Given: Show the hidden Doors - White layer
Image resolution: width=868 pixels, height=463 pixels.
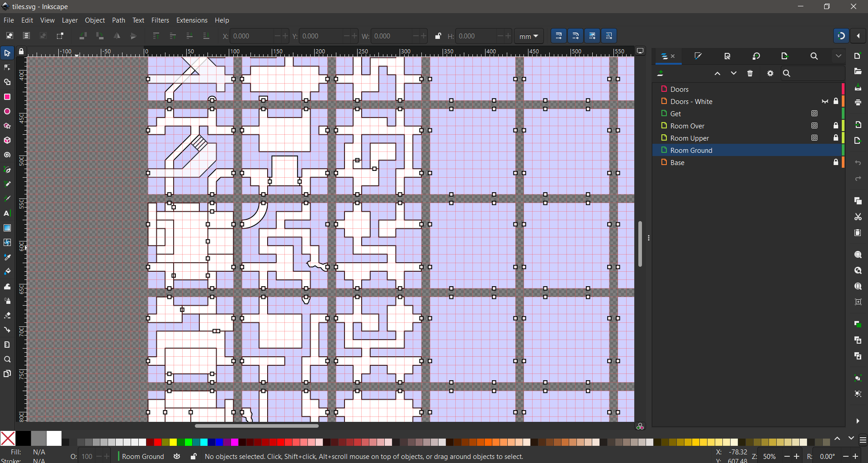Looking at the screenshot, I should click(825, 102).
